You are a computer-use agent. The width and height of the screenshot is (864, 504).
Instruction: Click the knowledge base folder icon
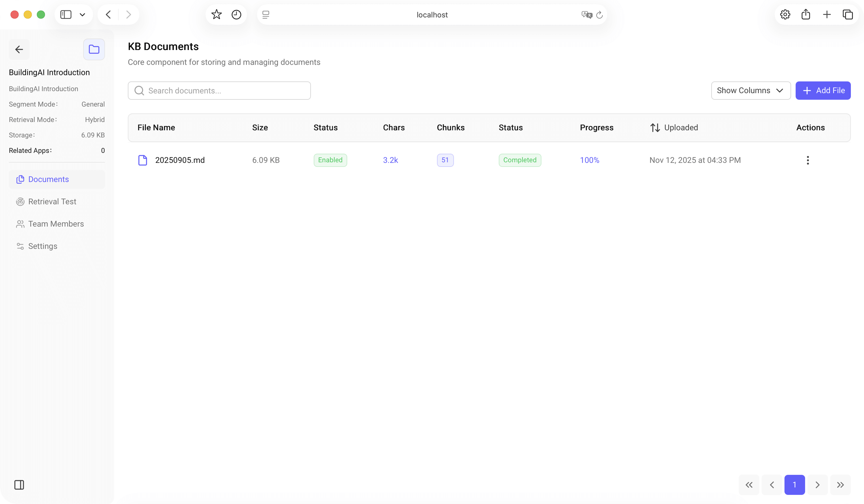click(x=94, y=49)
